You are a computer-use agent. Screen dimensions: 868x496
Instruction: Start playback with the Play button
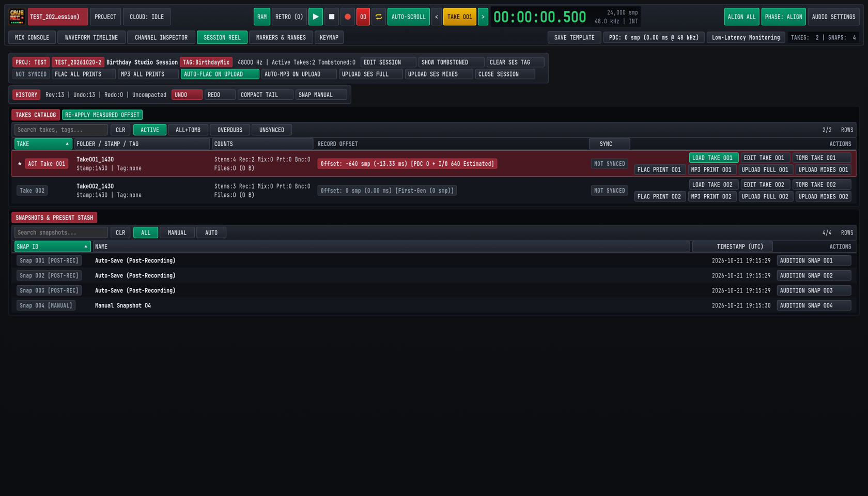click(x=316, y=17)
